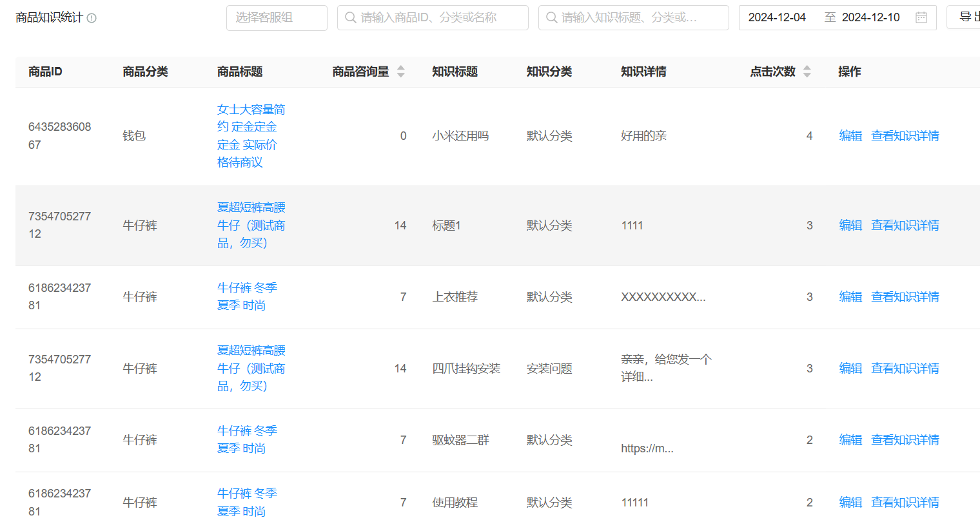
Task: Click the 知识标题 column header
Action: coord(455,72)
